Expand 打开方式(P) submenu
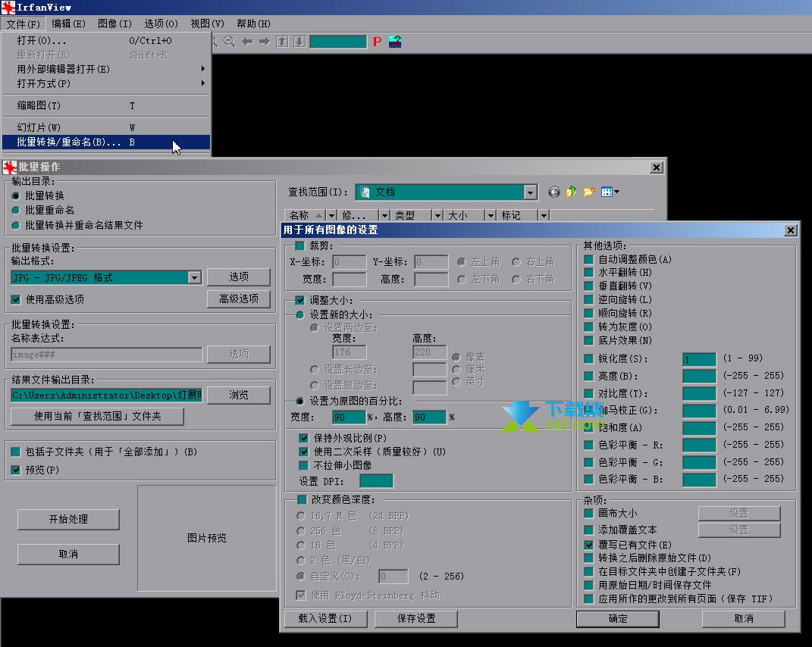 (x=106, y=83)
